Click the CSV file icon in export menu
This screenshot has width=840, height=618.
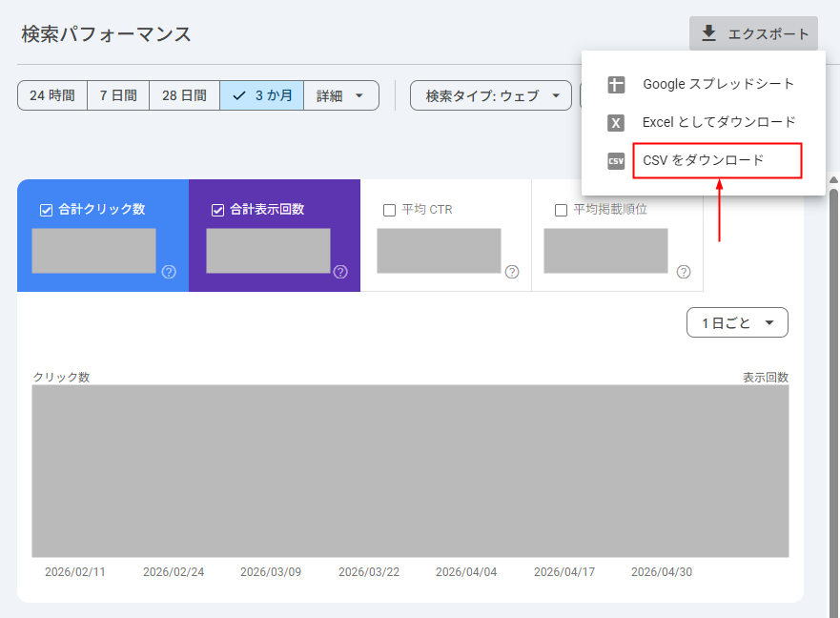[616, 161]
